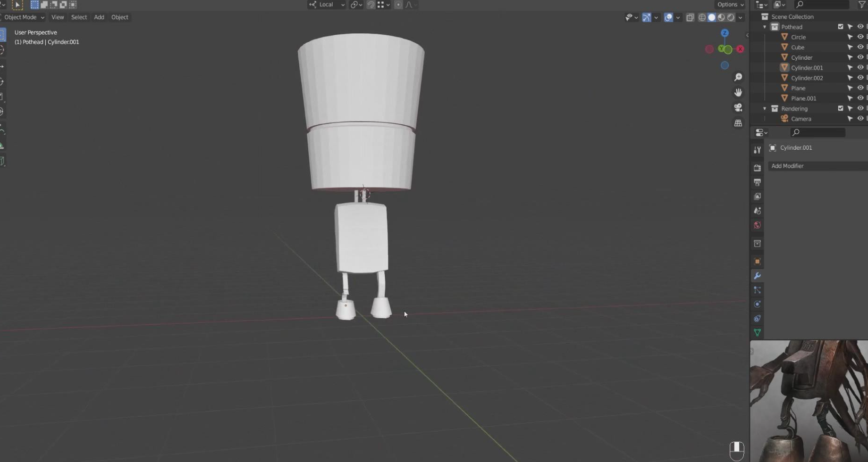The image size is (868, 462).
Task: Open the Object Constraints properties tab
Action: point(757,319)
